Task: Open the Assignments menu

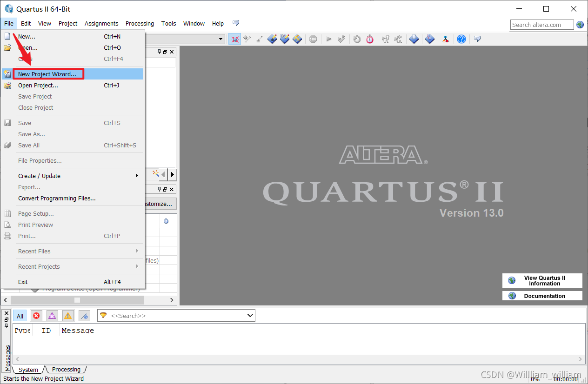Action: click(101, 23)
